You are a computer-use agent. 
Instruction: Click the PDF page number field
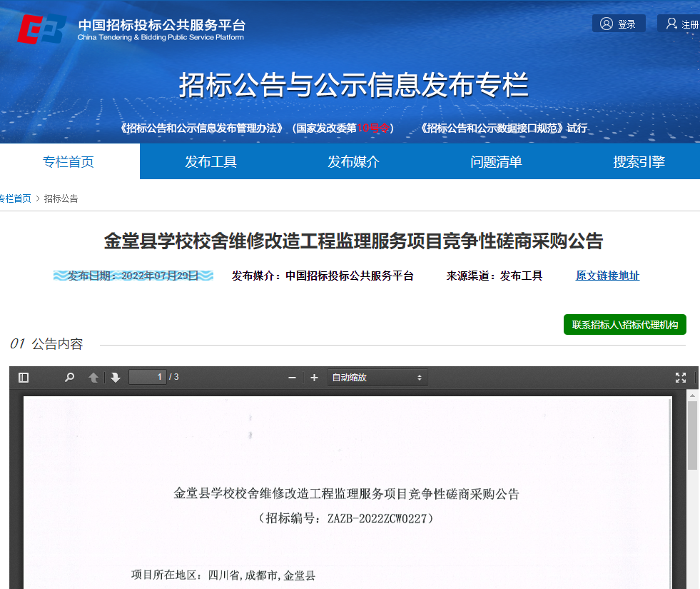click(x=147, y=377)
